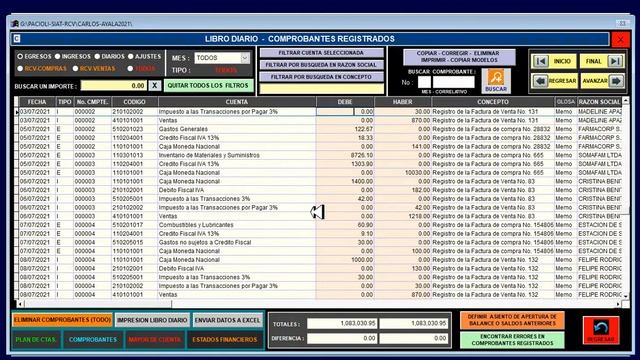The height and width of the screenshot is (360, 640).
Task: Select the INGRESOS radio button
Action: pos(58,56)
